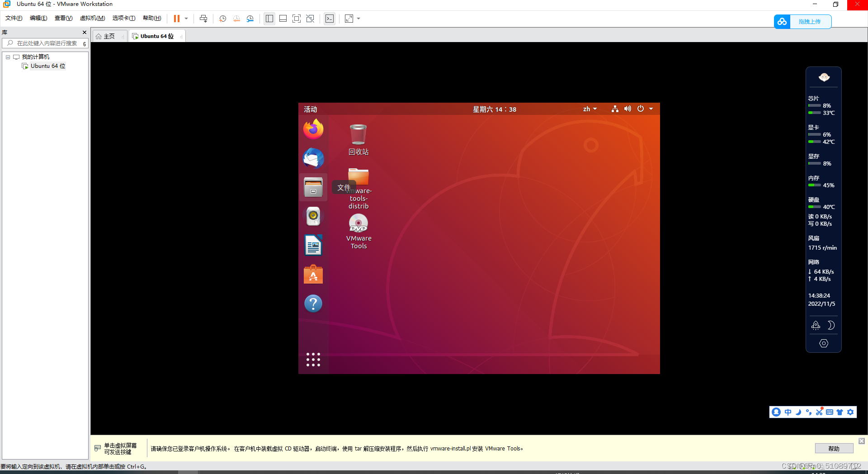Open the 编辑(E) menu
The height and width of the screenshot is (474, 868).
tap(38, 18)
